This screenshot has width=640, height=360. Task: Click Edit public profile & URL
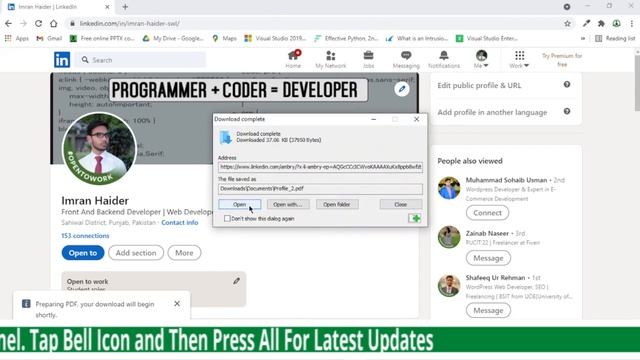click(x=479, y=85)
